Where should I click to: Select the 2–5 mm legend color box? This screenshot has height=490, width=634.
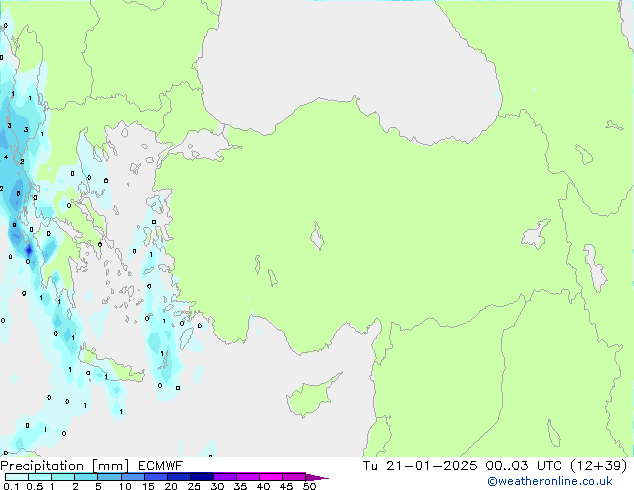pyautogui.click(x=86, y=477)
